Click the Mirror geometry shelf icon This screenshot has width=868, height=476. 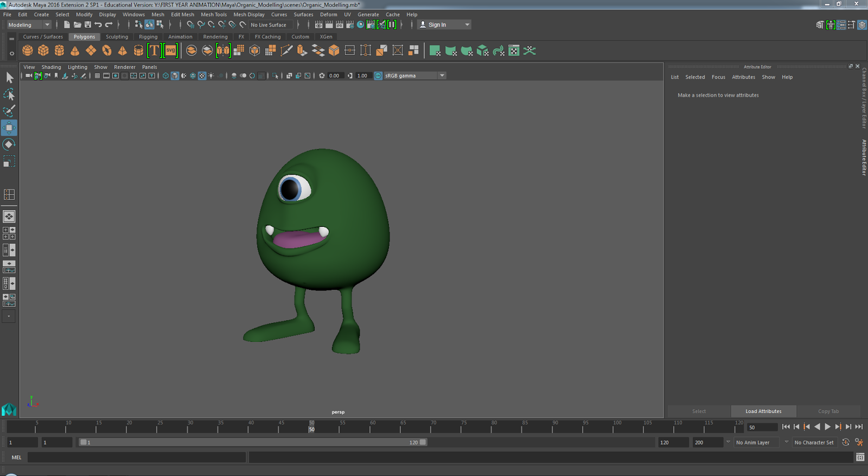(x=223, y=50)
